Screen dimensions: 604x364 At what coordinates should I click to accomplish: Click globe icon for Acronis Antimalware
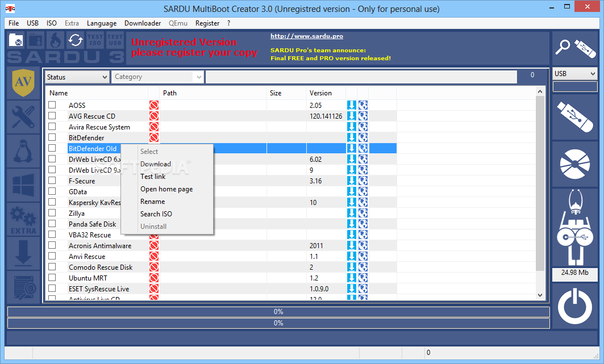click(363, 245)
